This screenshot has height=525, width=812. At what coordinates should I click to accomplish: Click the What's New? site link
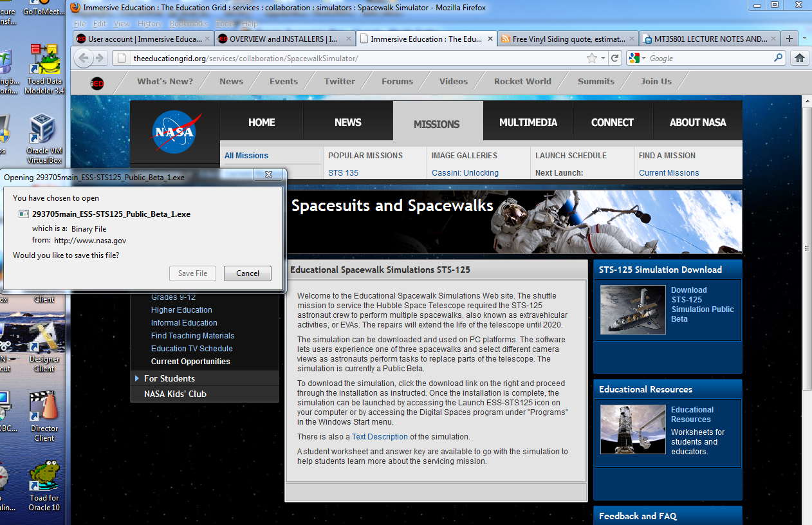pos(165,81)
